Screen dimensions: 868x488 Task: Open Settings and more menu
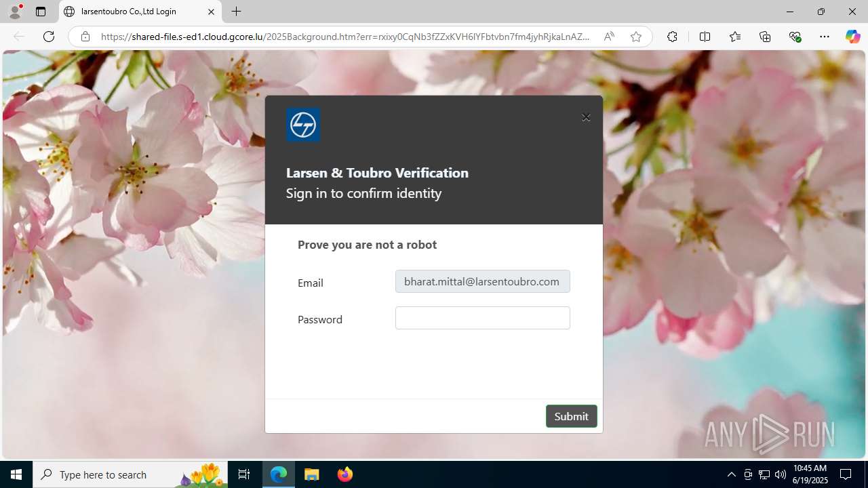tap(825, 37)
